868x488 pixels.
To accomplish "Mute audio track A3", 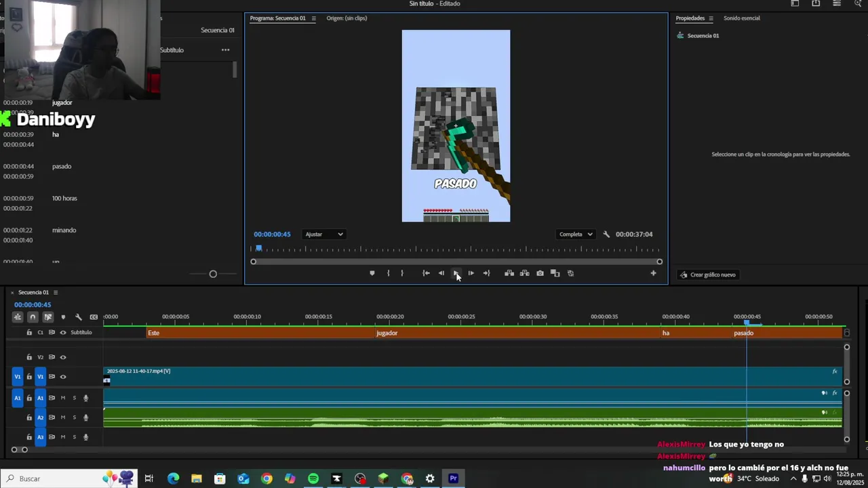I will click(x=63, y=437).
